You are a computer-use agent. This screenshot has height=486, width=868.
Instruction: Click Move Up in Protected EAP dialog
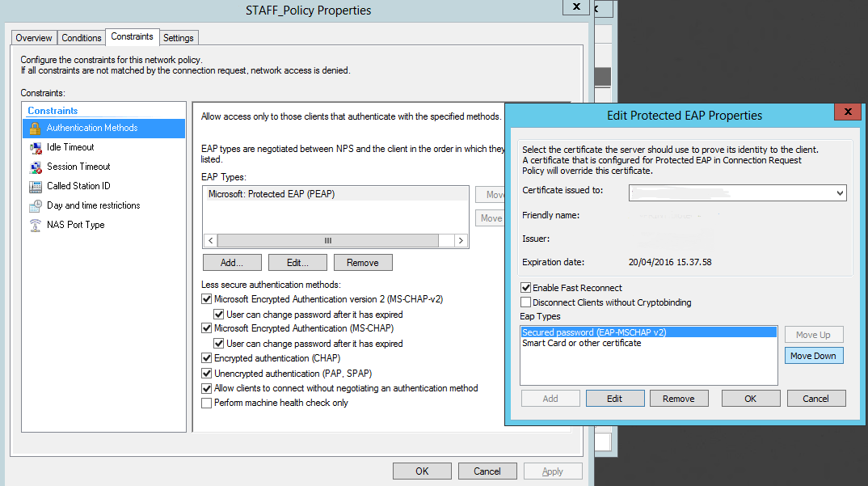coord(814,335)
